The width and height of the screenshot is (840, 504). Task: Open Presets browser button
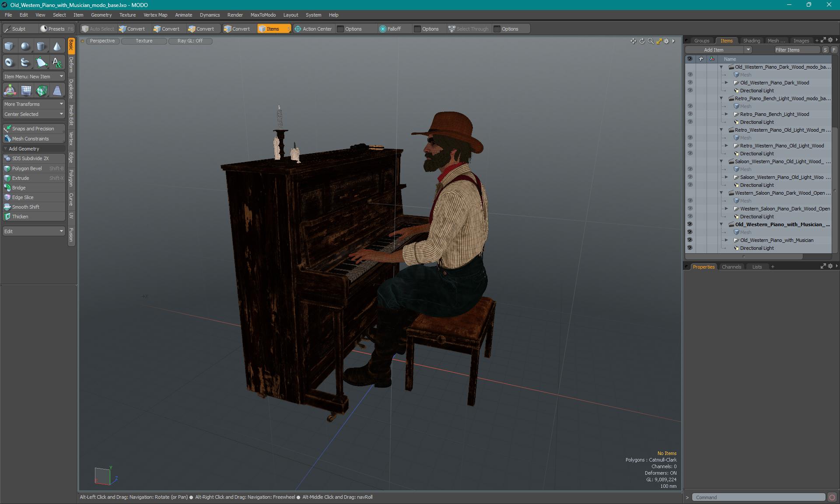[x=57, y=29]
